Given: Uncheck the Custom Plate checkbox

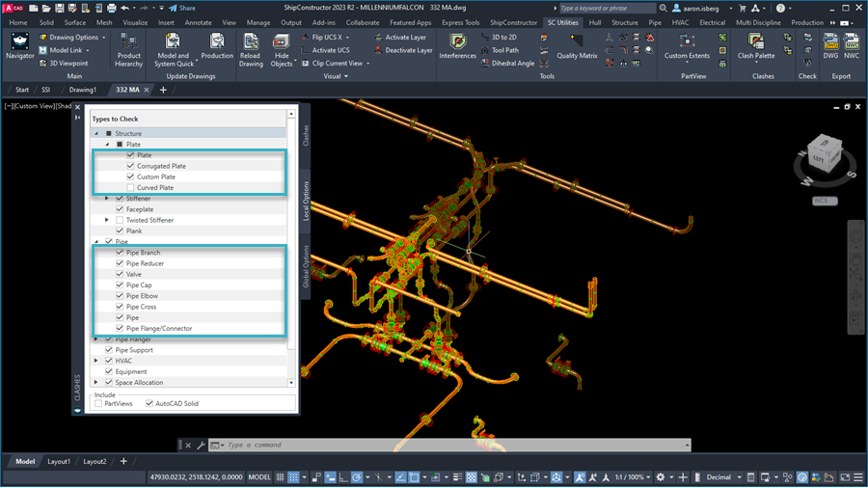Looking at the screenshot, I should point(130,176).
